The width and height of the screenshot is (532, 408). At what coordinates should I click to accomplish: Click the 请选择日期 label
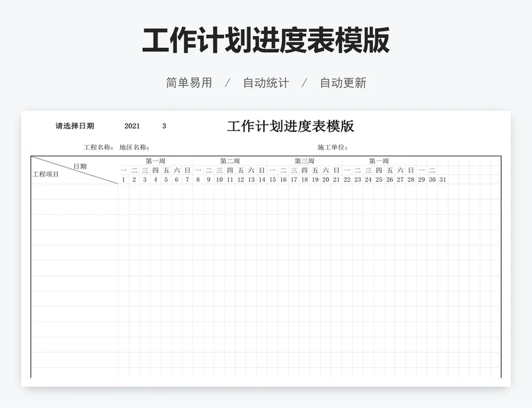pyautogui.click(x=74, y=126)
